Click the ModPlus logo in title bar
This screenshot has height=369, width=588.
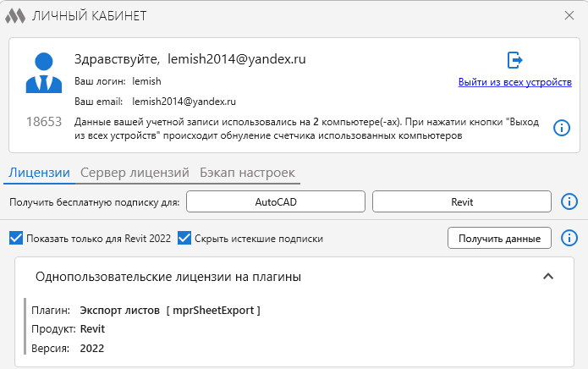15,15
